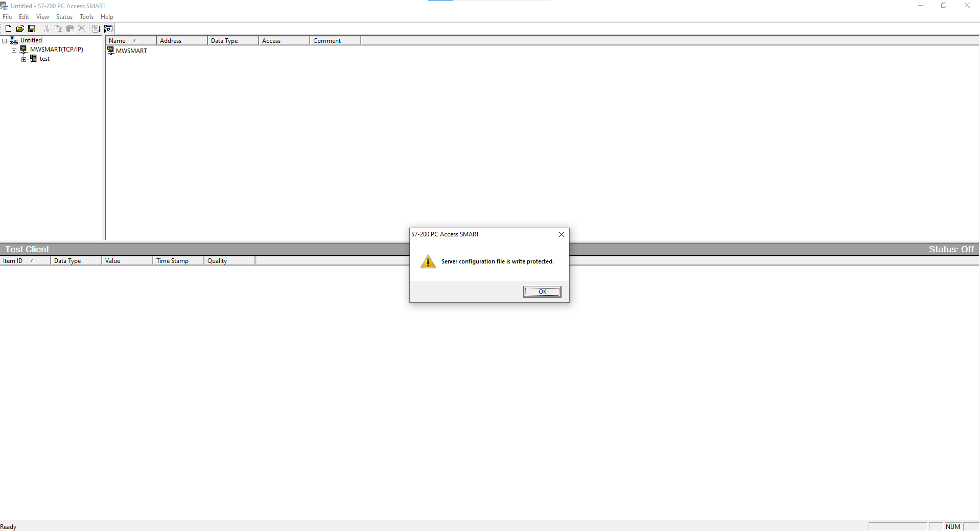
Task: Open the View menu
Action: (42, 17)
